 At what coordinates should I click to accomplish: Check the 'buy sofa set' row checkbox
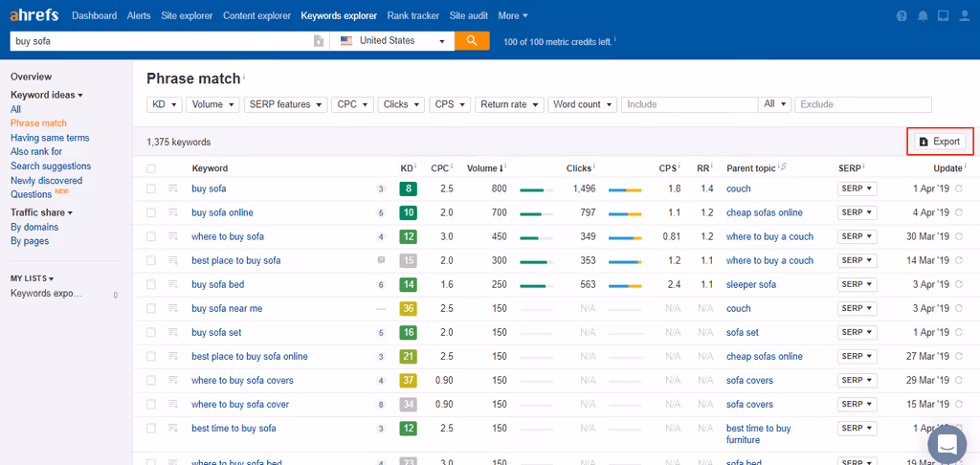click(x=150, y=333)
